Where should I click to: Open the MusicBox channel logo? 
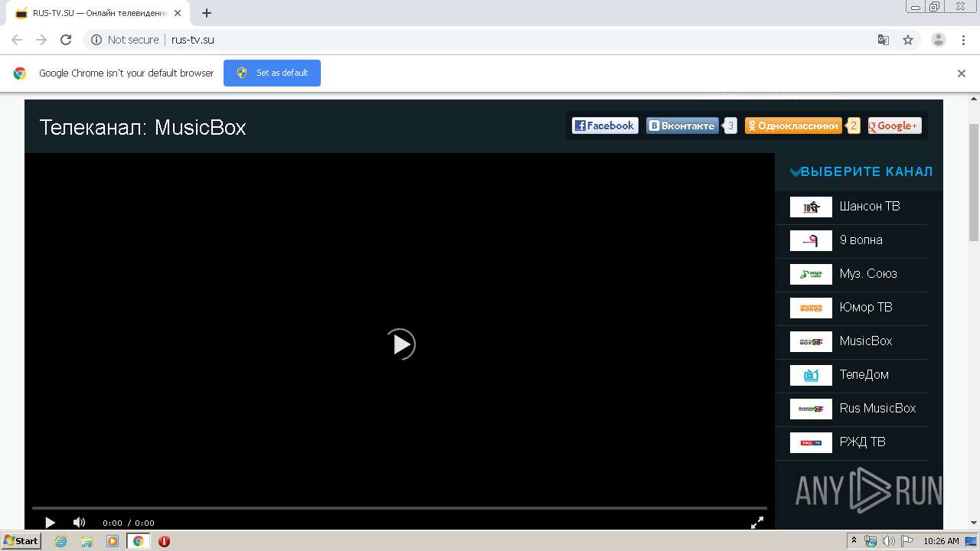(x=811, y=341)
